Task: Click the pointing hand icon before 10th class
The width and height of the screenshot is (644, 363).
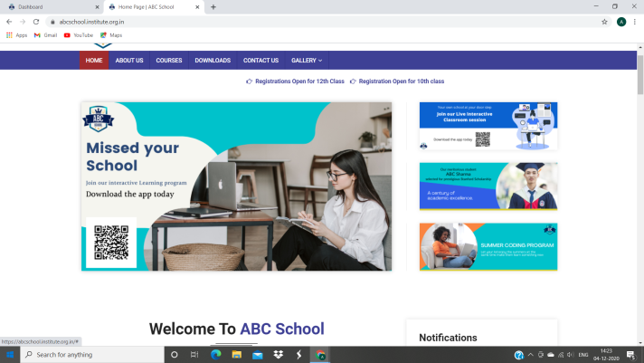Action: (353, 81)
